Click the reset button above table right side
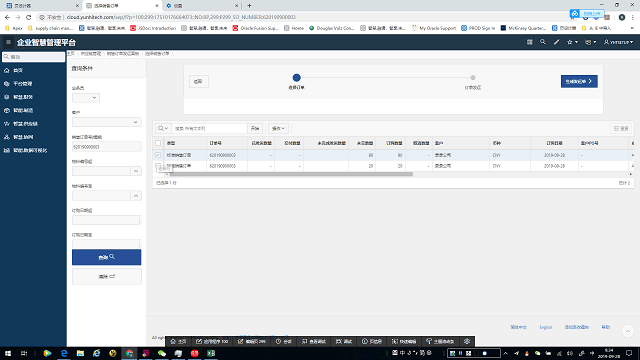This screenshot has width=640, height=360. (621, 128)
